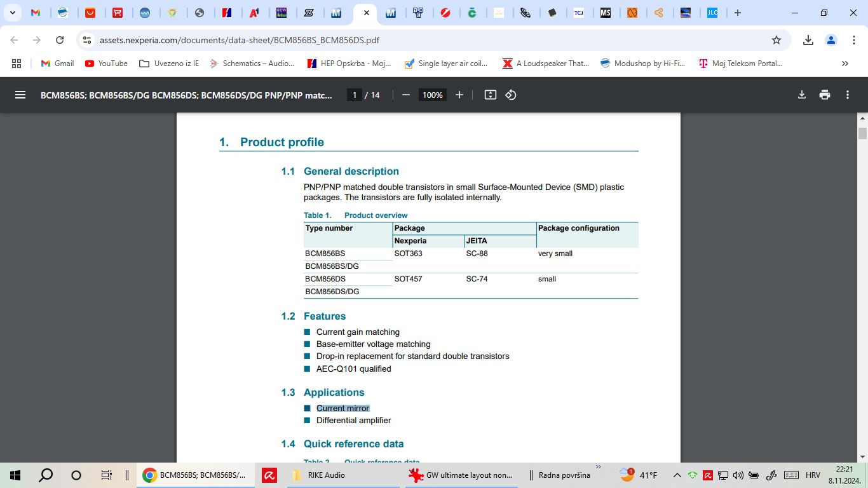Click the Product profile heading
Screen dimensions: 868x488
click(x=282, y=142)
